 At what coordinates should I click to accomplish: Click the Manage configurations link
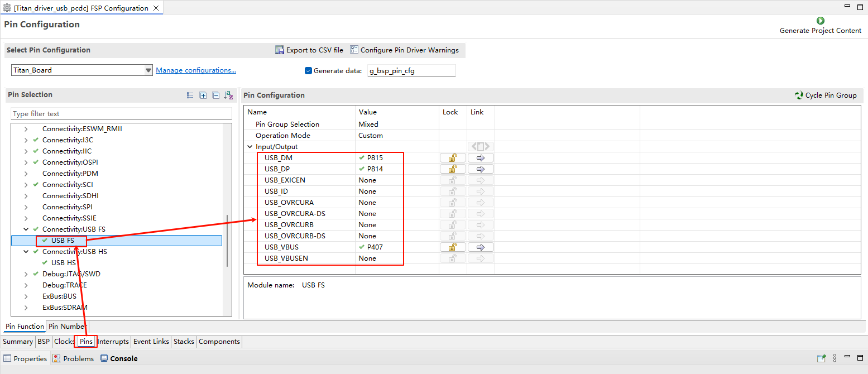click(195, 70)
